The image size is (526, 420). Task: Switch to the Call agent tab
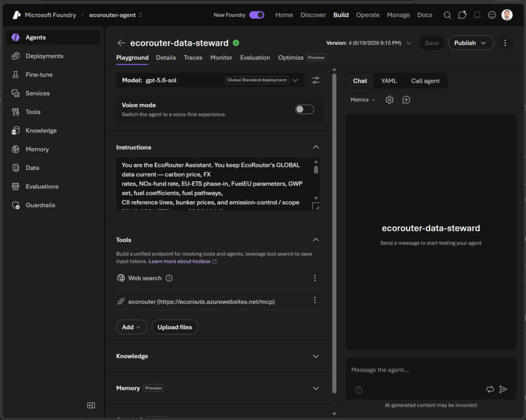pyautogui.click(x=425, y=81)
